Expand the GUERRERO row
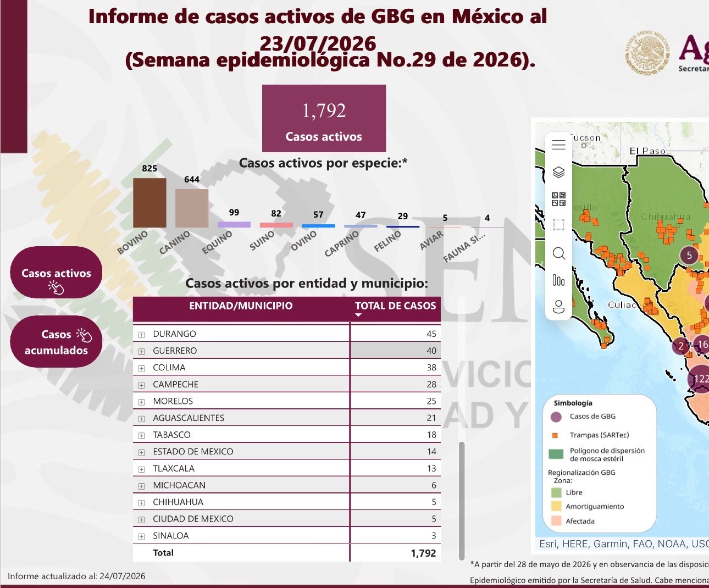The image size is (709, 588). 141,351
